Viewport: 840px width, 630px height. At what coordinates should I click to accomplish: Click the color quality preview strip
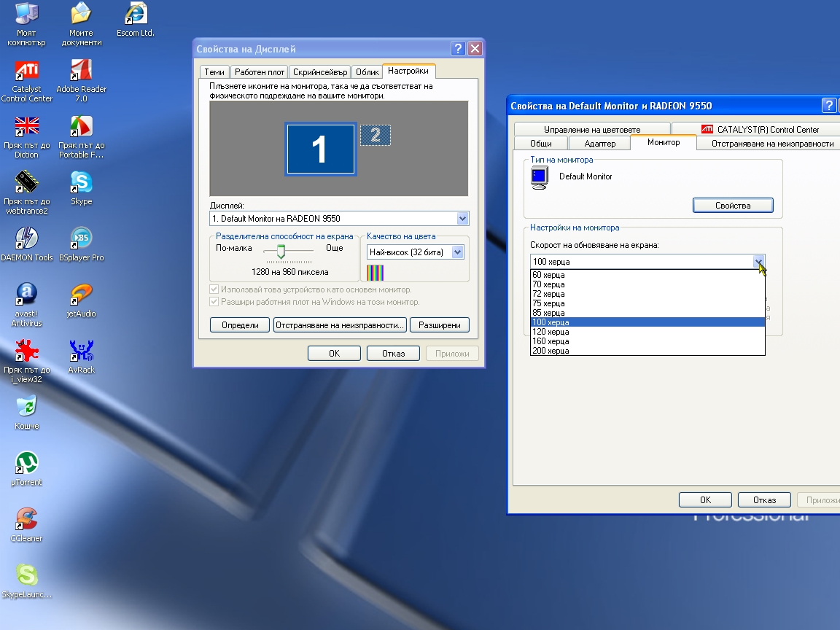point(375,273)
